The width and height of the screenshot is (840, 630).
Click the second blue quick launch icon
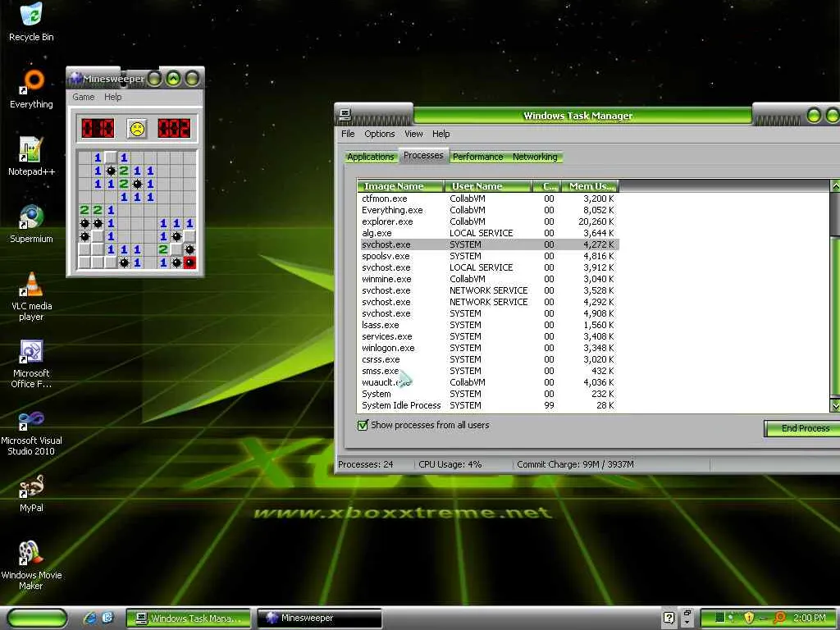coord(107,618)
